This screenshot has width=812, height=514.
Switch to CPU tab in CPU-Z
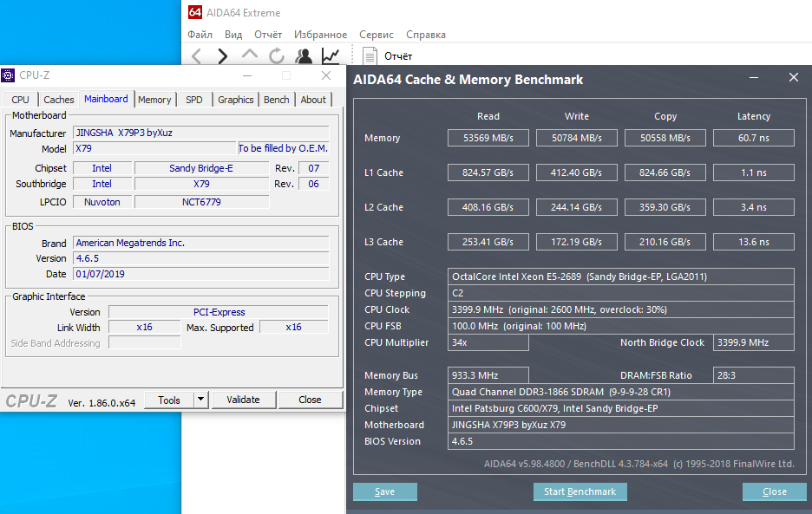(x=20, y=100)
